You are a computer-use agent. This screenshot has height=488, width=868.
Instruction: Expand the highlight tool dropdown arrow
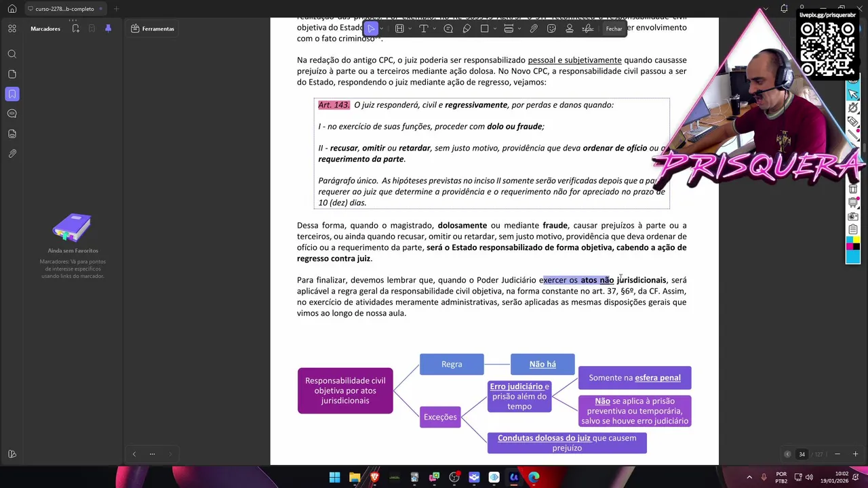pyautogui.click(x=410, y=28)
